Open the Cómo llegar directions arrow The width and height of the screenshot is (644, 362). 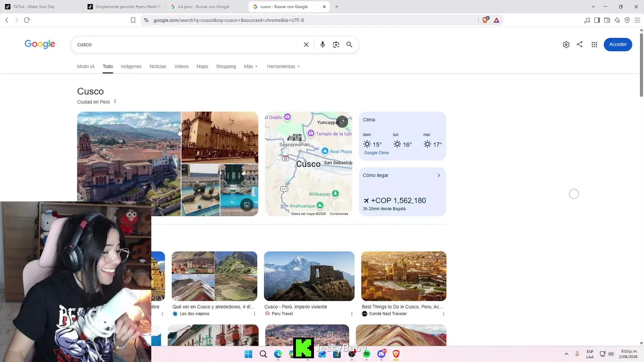tap(439, 175)
